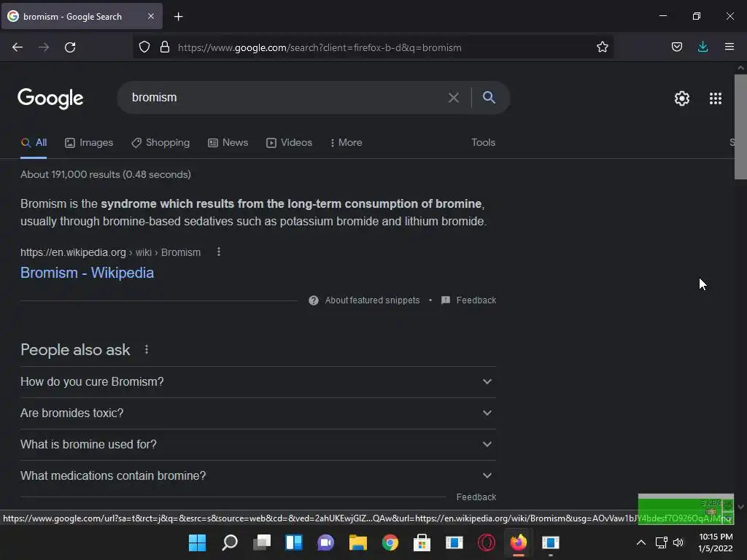Screen dimensions: 747x560
Task: Click the en.wikipedia.org breadcrumb URL
Action: pos(111,252)
